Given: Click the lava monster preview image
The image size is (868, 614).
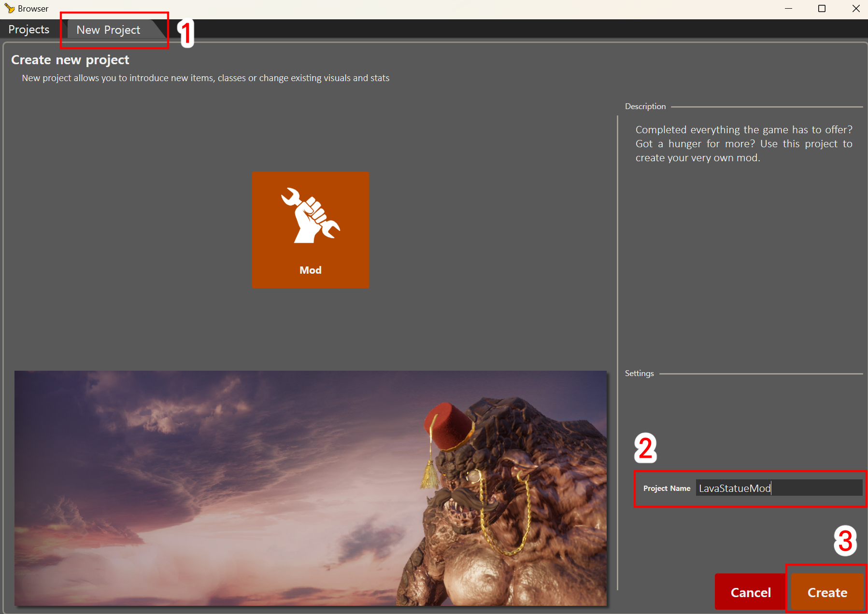Looking at the screenshot, I should 311,488.
